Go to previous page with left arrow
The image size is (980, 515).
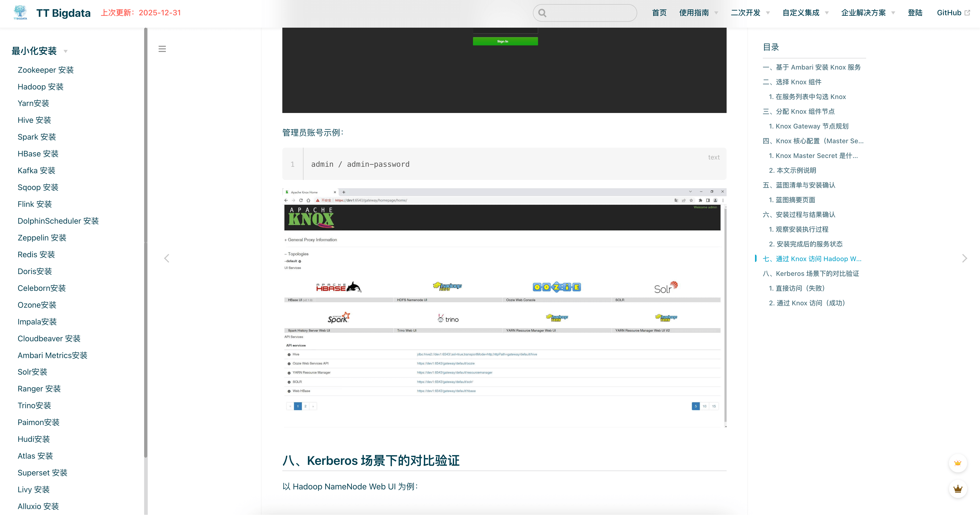[x=167, y=259]
